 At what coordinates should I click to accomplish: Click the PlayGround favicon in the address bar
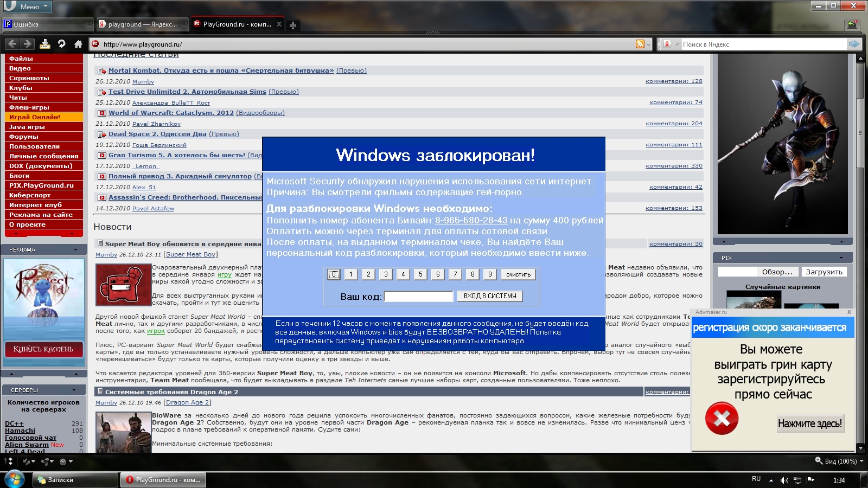[95, 44]
